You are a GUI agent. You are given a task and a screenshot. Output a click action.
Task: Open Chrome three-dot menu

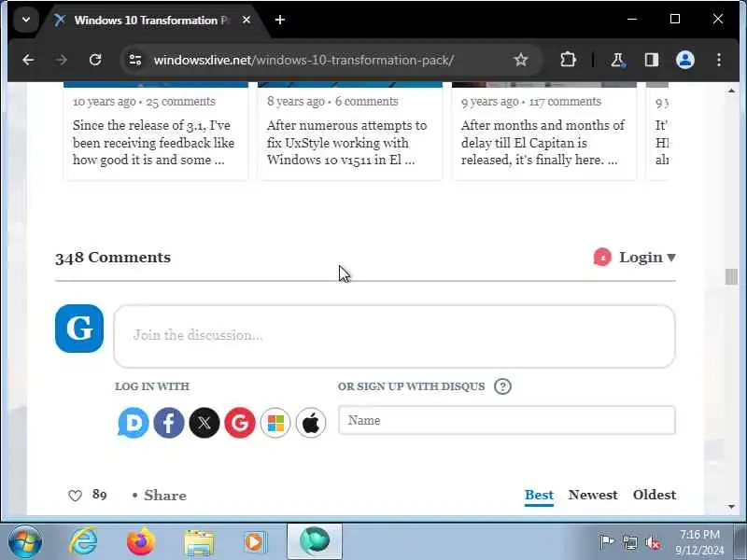tap(718, 60)
